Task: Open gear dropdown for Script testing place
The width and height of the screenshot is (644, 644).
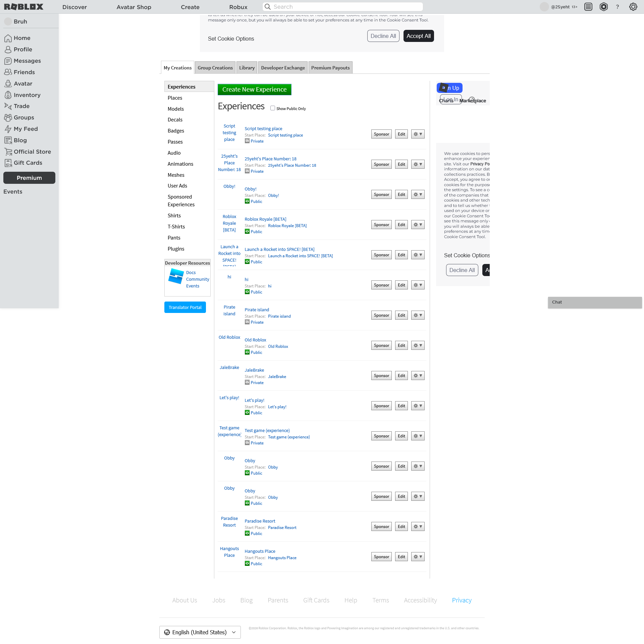Action: (418, 134)
